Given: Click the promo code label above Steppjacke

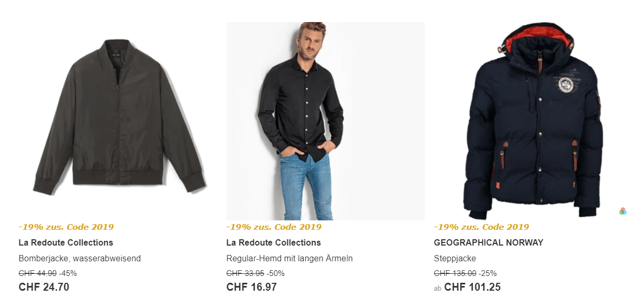Looking at the screenshot, I should 481,227.
